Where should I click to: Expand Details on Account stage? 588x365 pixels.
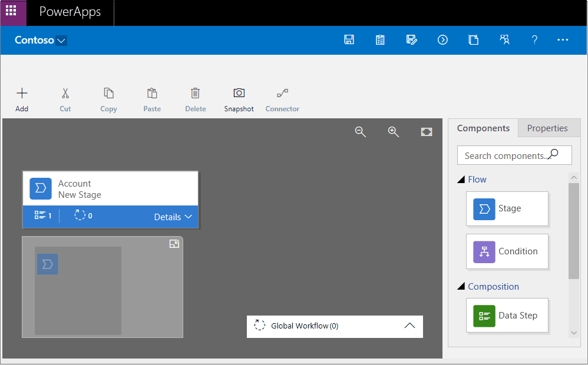click(173, 217)
